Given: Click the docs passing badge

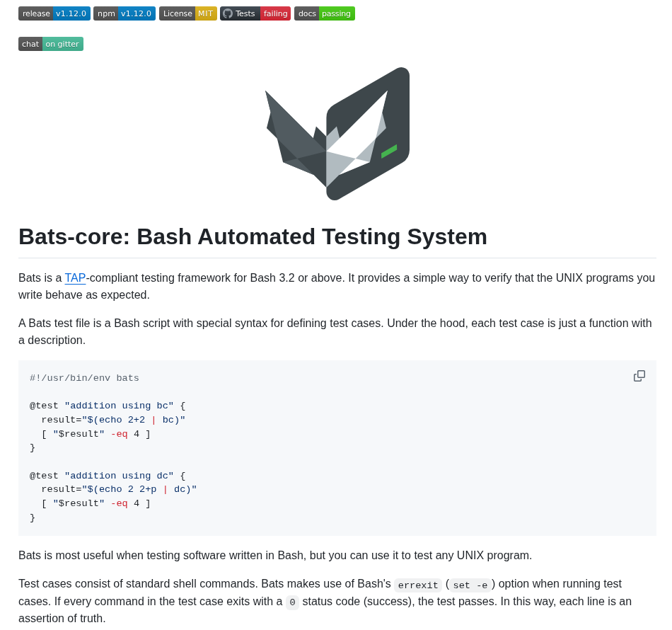Looking at the screenshot, I should [x=325, y=13].
